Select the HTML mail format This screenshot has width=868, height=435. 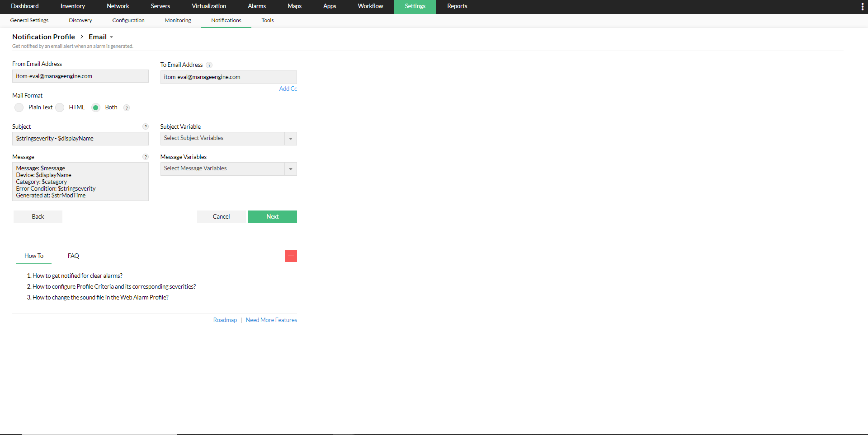[60, 108]
